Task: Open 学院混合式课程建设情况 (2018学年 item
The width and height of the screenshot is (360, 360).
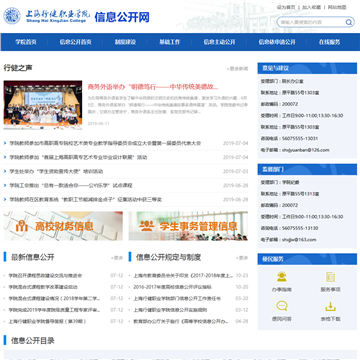Action: pyautogui.click(x=54, y=298)
